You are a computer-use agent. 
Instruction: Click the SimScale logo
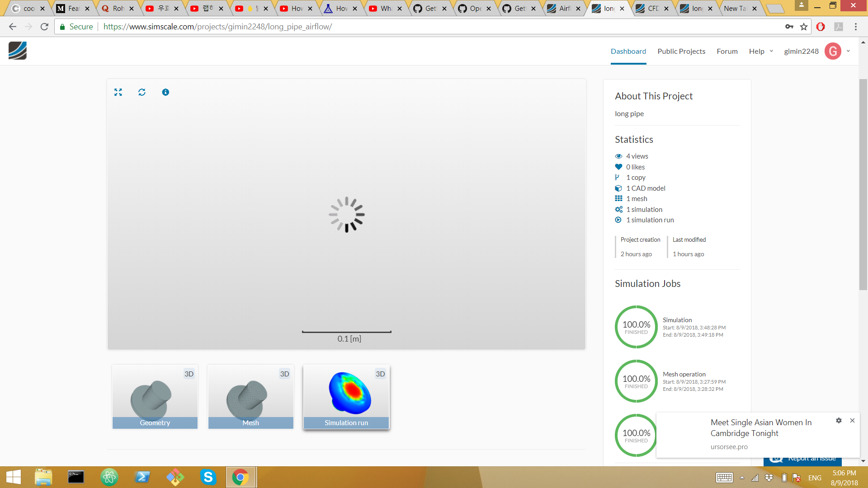coord(18,51)
